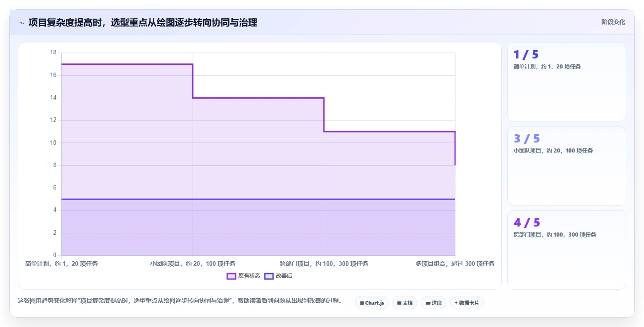Click the card text 小团队项目,约 20,100 项任务
Screen dimensions: 644x327
click(553, 151)
